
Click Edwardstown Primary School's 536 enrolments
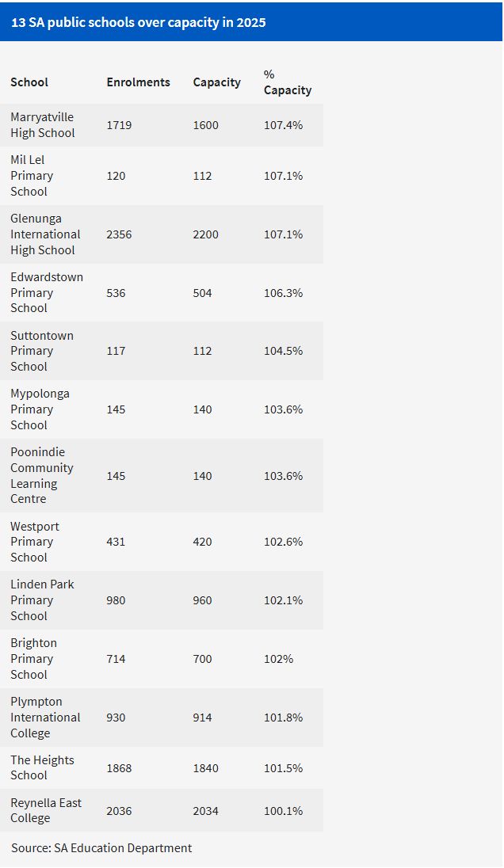coord(116,293)
